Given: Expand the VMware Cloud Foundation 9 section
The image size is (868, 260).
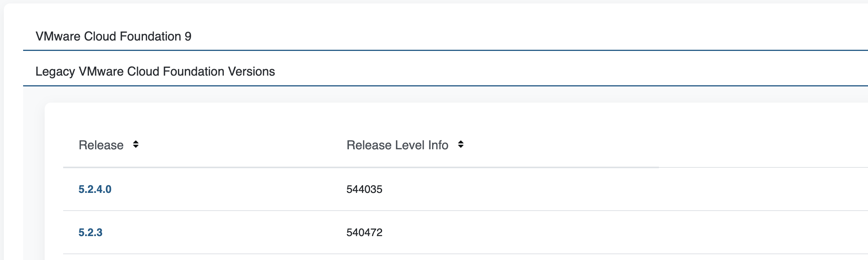Looking at the screenshot, I should 446,36.
